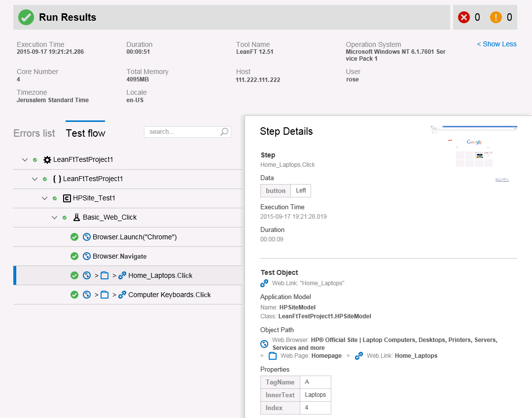Click the green check beside Browser.Navigate
This screenshot has width=532, height=418.
74,256
